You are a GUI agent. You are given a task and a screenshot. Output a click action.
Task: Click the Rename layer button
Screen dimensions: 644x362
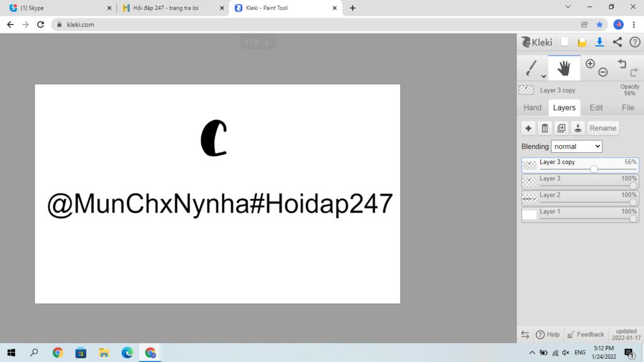(602, 128)
